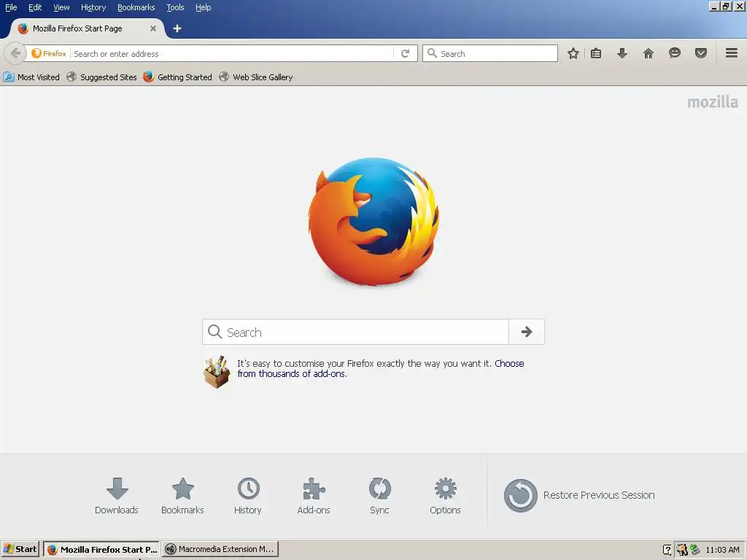The height and width of the screenshot is (560, 747).
Task: Open the Help menu
Action: coord(203,7)
